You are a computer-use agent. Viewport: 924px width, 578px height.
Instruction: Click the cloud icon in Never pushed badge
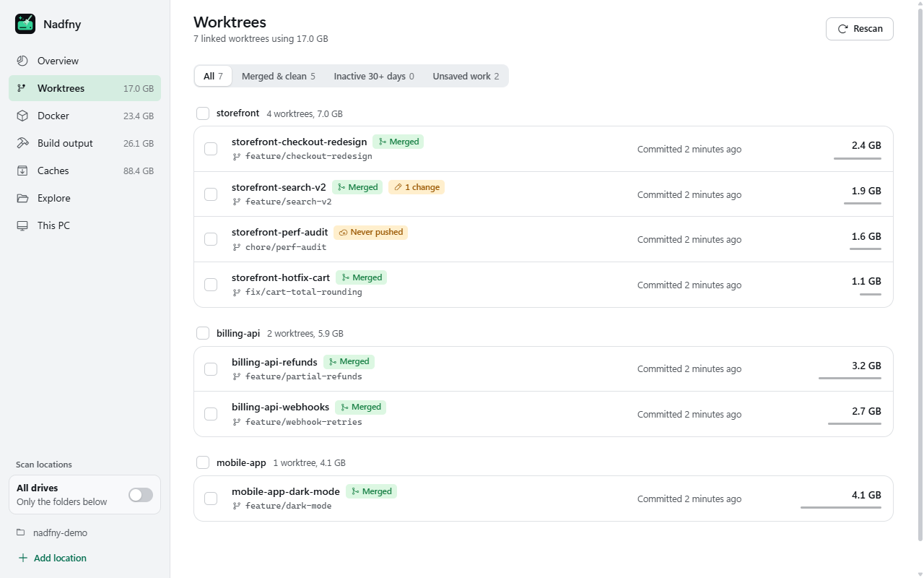point(343,233)
